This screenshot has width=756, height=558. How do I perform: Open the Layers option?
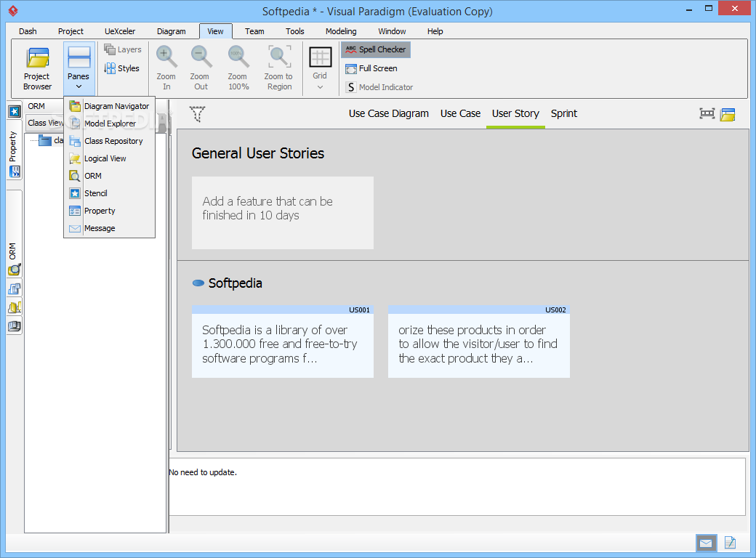[x=123, y=49]
